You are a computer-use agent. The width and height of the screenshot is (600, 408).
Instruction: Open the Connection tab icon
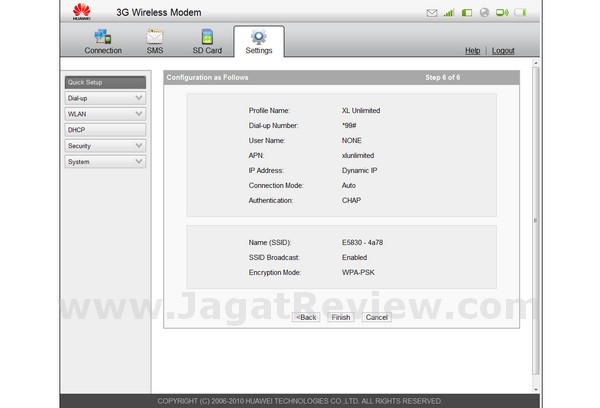point(103,37)
